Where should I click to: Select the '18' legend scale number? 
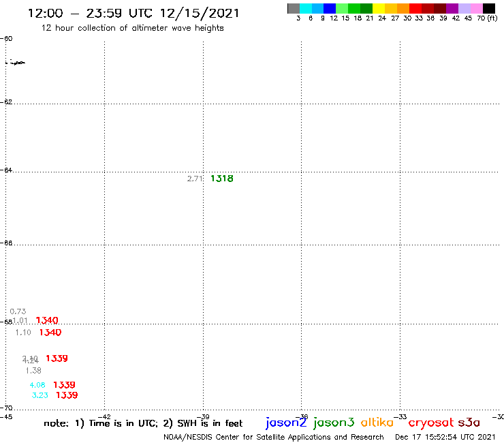(x=358, y=18)
